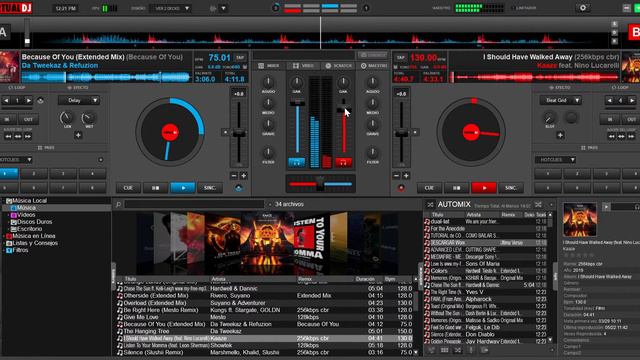Click the CUE button on deck A
The width and height of the screenshot is (640, 360).
[128, 188]
